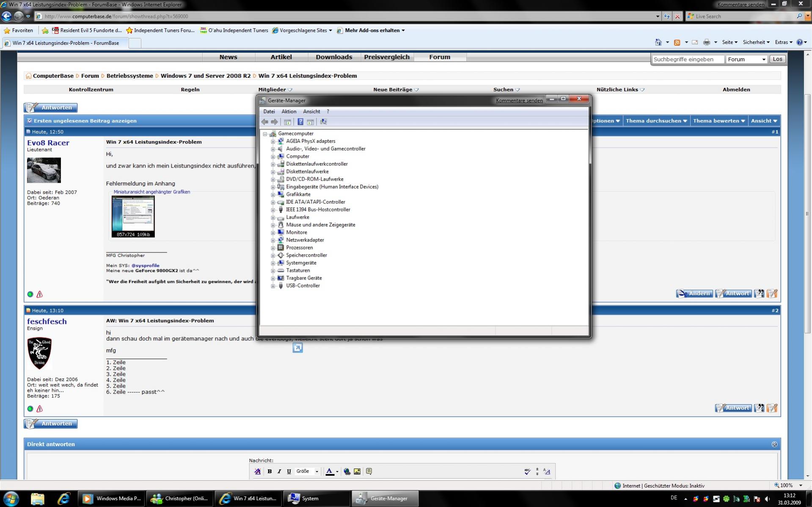Open the Ansicht menu in Geräte-Manager
The height and width of the screenshot is (507, 812).
pos(311,112)
